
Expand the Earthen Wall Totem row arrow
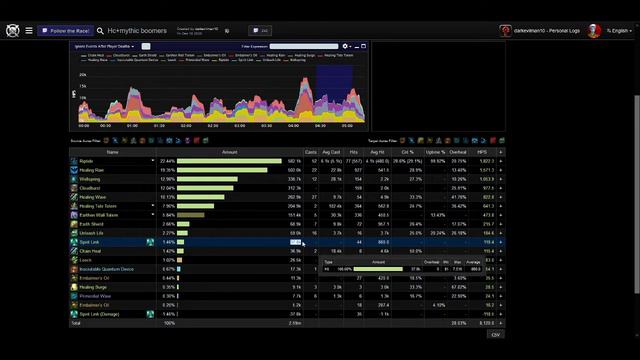click(153, 215)
